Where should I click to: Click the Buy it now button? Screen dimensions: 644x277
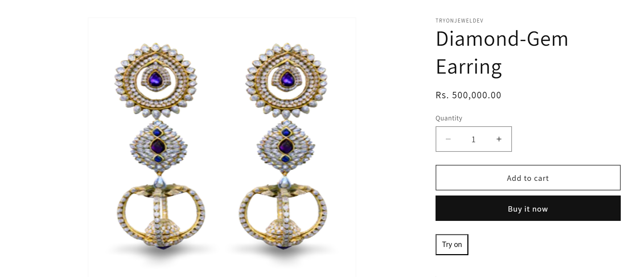point(528,208)
